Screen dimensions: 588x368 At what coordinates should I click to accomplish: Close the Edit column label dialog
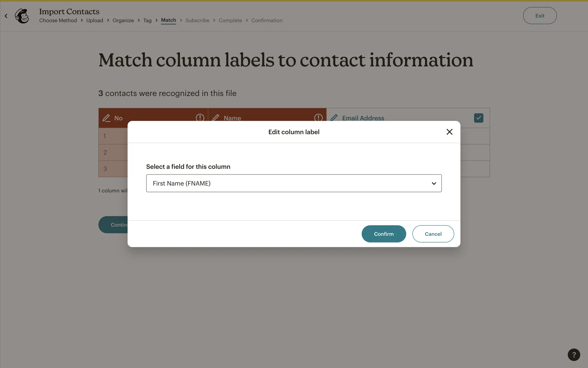point(449,132)
